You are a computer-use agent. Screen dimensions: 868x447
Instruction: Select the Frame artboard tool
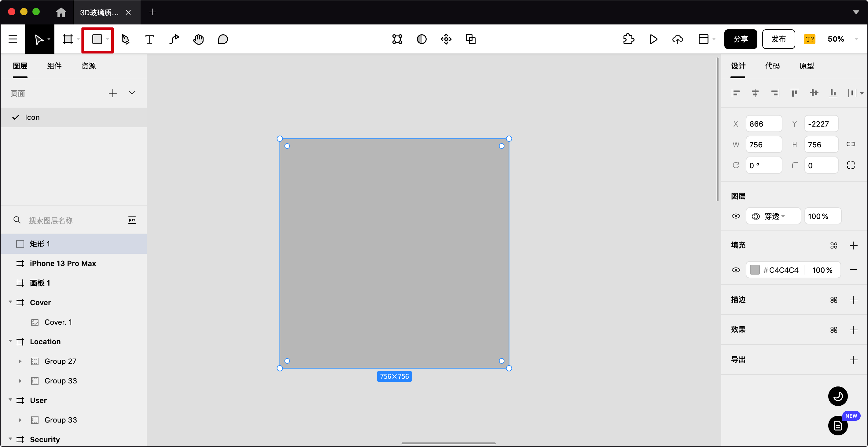coord(68,39)
